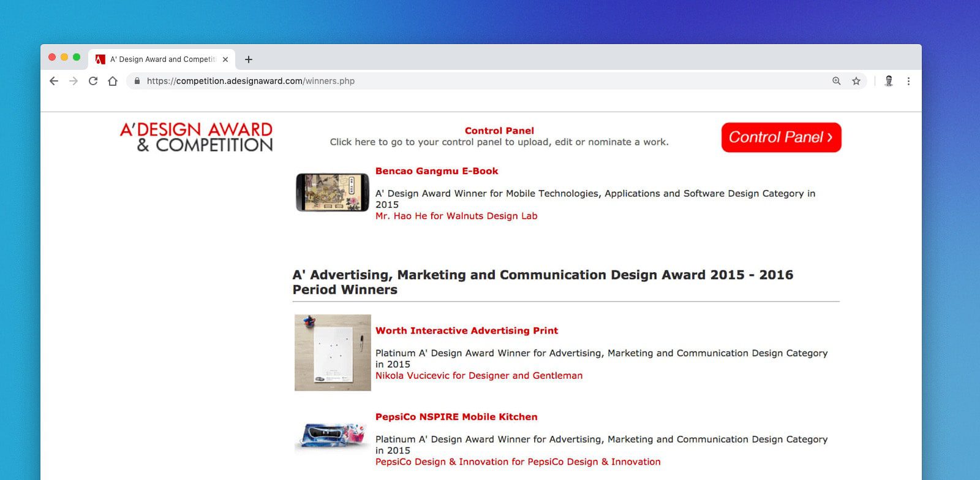Bookmark this page with the star
The height and width of the screenshot is (480, 980).
856,81
